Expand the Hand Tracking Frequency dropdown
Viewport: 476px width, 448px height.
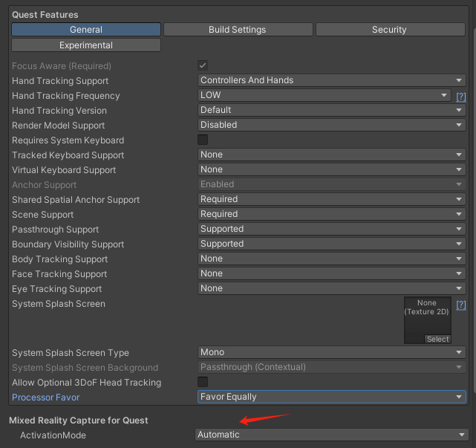pyautogui.click(x=324, y=95)
